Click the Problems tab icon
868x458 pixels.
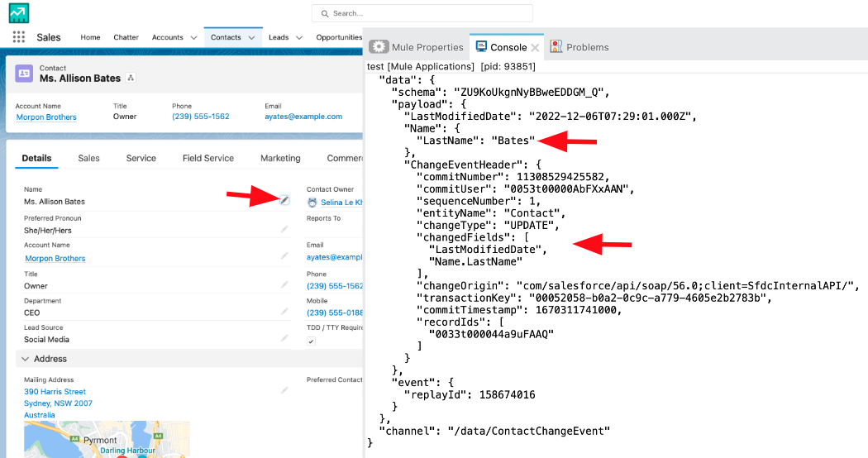pyautogui.click(x=556, y=46)
